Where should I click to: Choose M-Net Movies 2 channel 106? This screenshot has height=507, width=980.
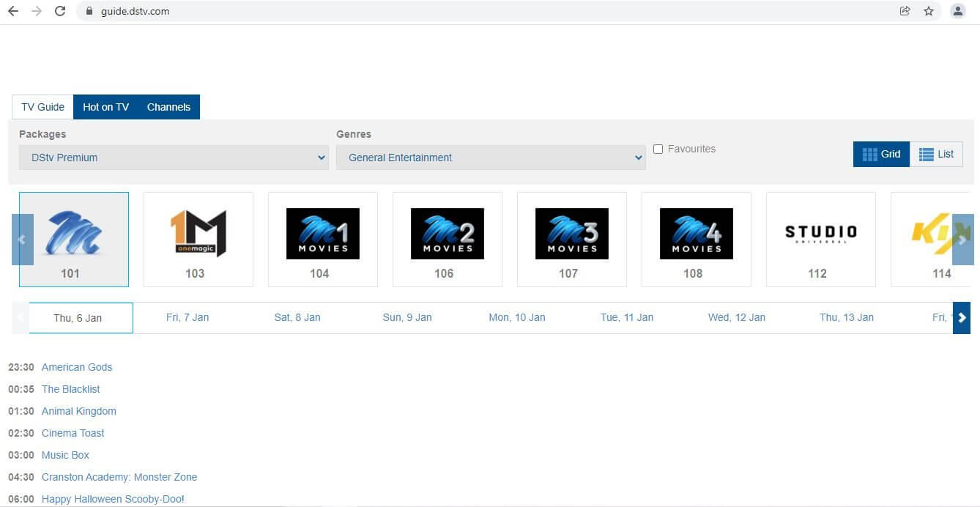[x=448, y=240]
